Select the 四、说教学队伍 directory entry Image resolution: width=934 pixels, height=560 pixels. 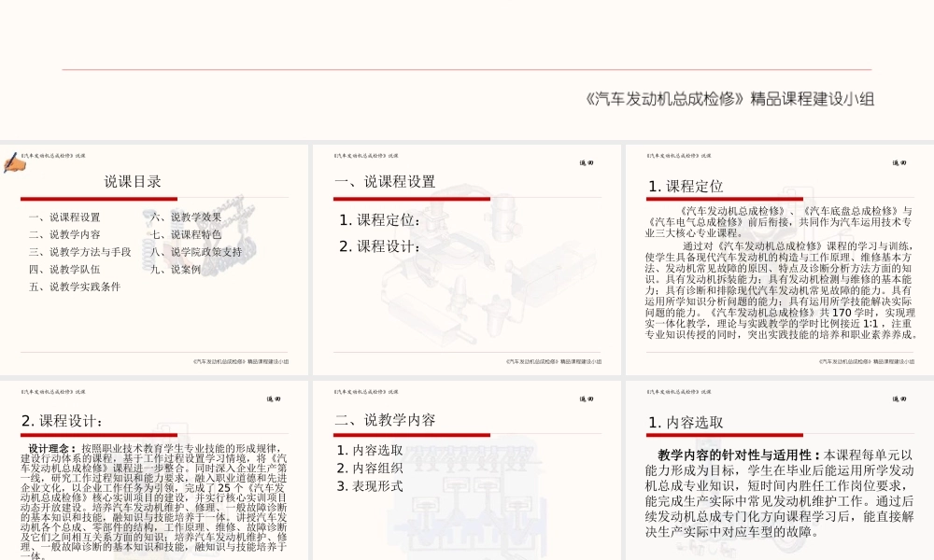64,269
